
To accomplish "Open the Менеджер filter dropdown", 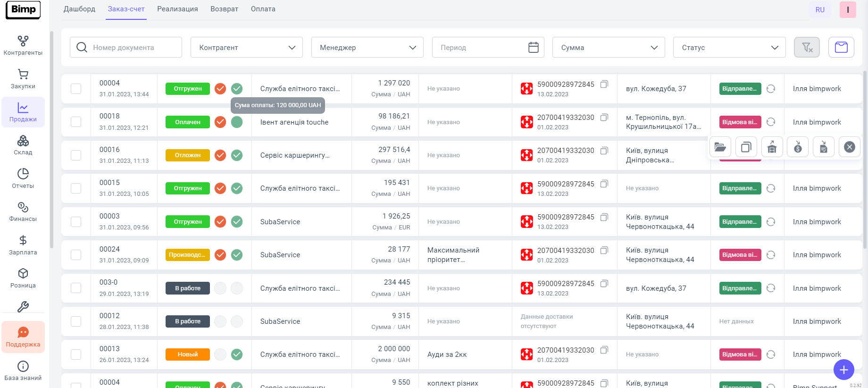I will pos(367,47).
